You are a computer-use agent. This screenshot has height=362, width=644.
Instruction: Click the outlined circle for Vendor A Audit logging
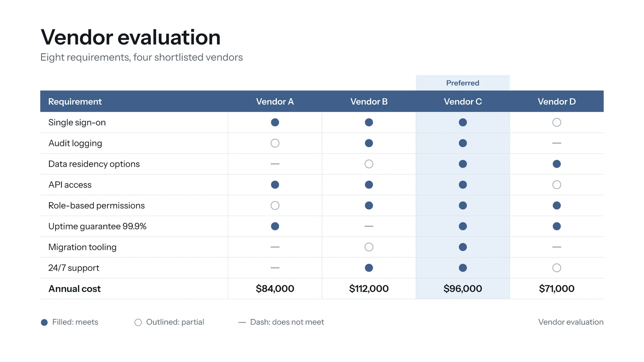click(275, 143)
